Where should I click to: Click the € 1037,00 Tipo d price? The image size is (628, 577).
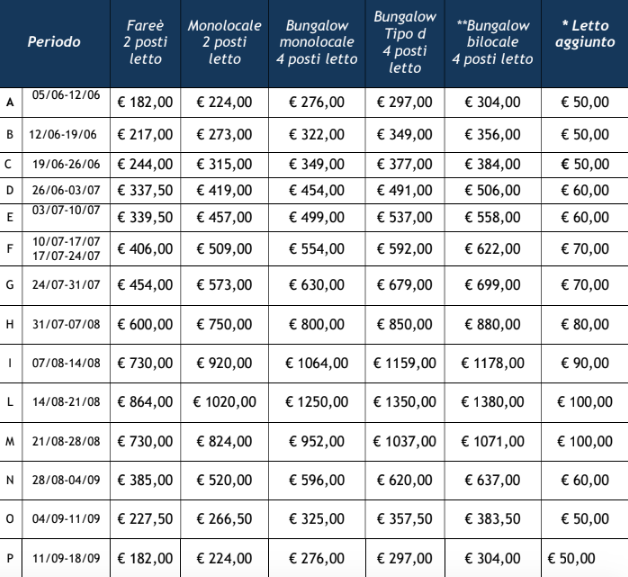coord(405,442)
